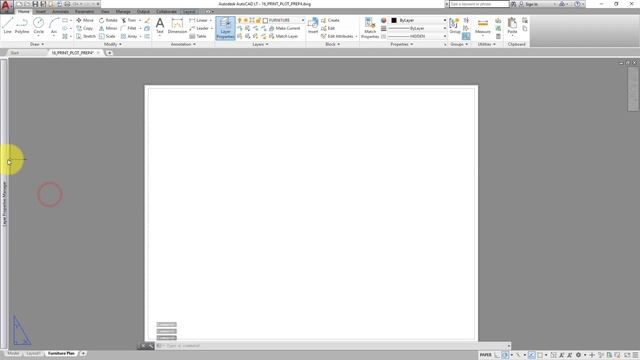
Task: Toggle object snap in status bar
Action: [x=540, y=355]
